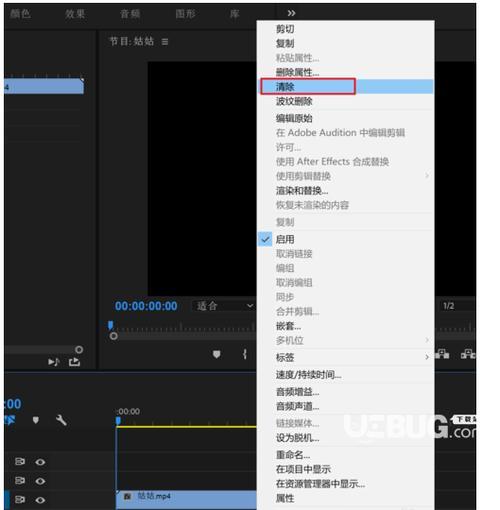Toggle sync lock on the middle video track
Viewport: 500px width, 510px height.
[20, 481]
